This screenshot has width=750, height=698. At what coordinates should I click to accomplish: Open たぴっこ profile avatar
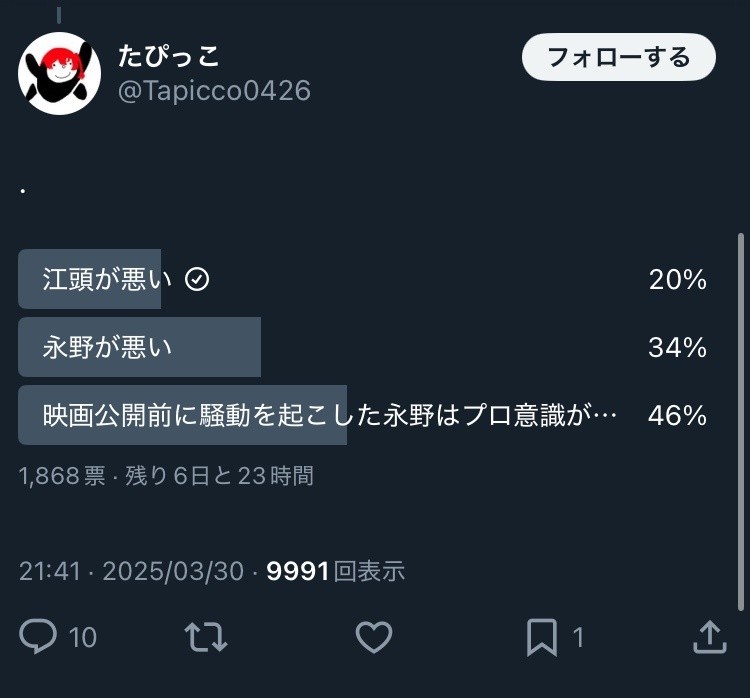59,73
